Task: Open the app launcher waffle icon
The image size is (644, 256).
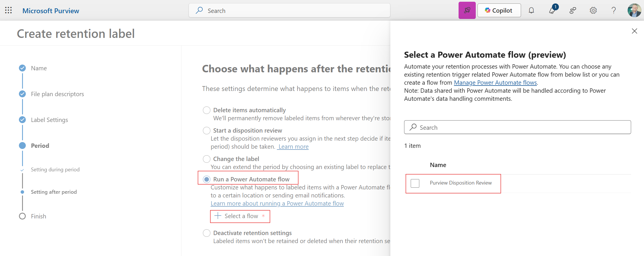Action: 8,11
